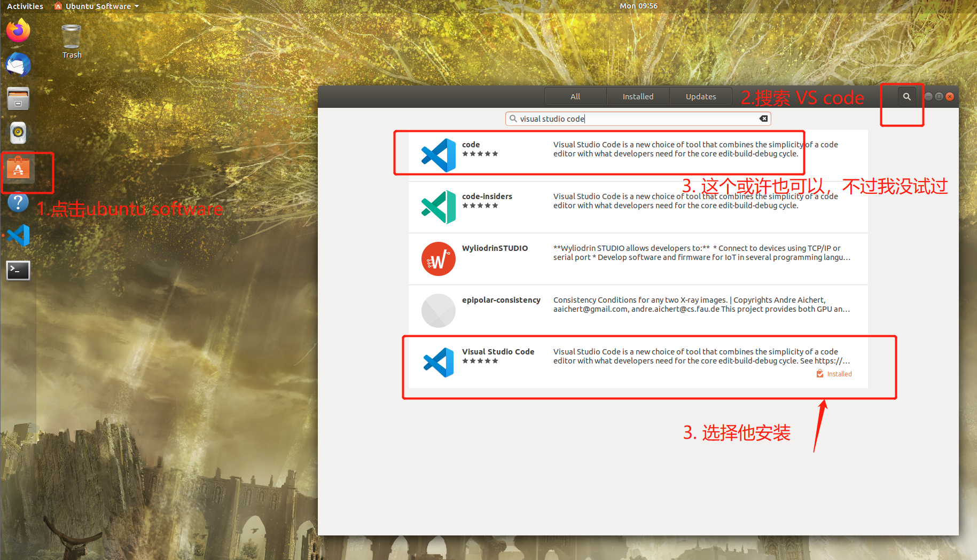Maximize the Ubuntu Software window
977x560 pixels.
pos(939,97)
